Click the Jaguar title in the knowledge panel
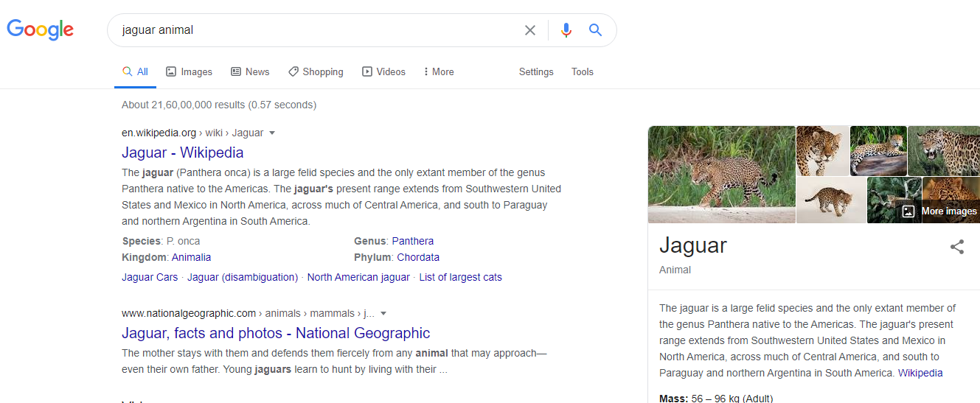Screen dimensions: 980x403 [693, 245]
